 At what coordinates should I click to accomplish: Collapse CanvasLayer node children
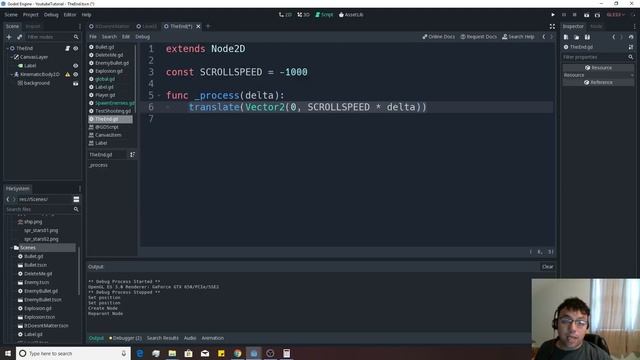pyautogui.click(x=11, y=57)
